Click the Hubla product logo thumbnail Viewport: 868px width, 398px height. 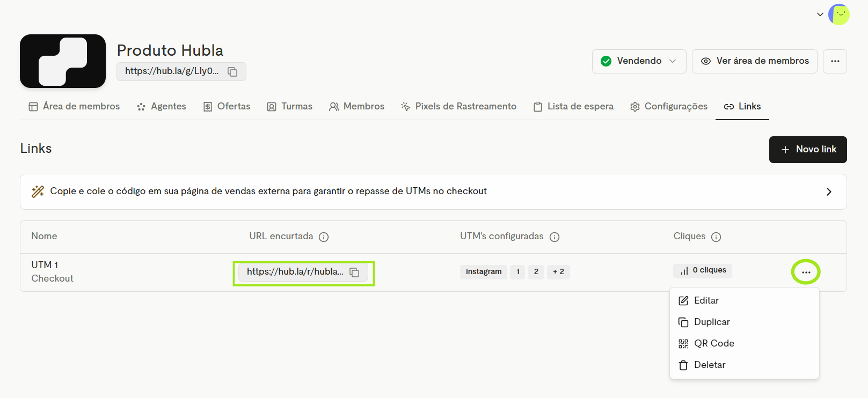[x=63, y=61]
